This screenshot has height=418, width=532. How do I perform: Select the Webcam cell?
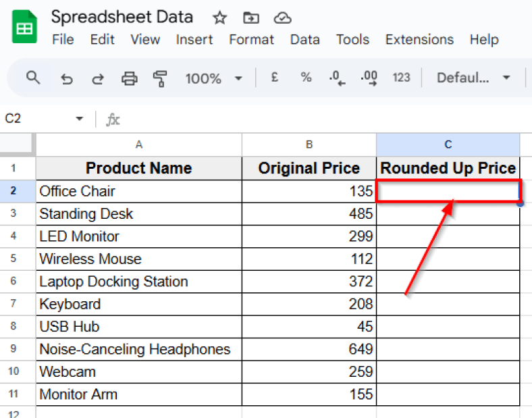pos(139,372)
